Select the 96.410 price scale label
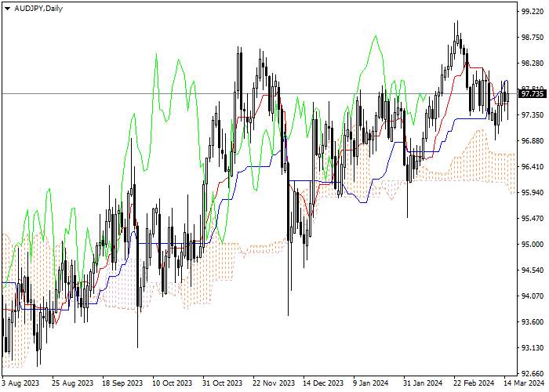Image resolution: width=549 pixels, height=392 pixels. (x=533, y=166)
